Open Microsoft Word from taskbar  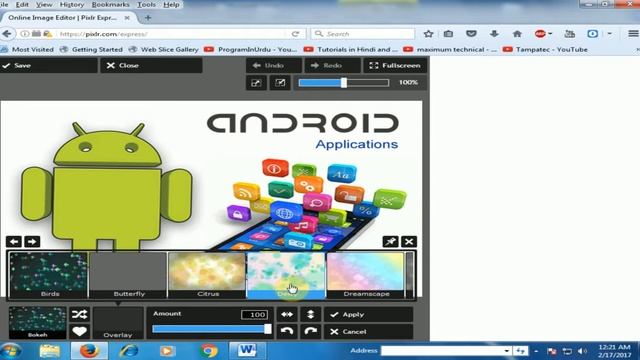point(247,351)
